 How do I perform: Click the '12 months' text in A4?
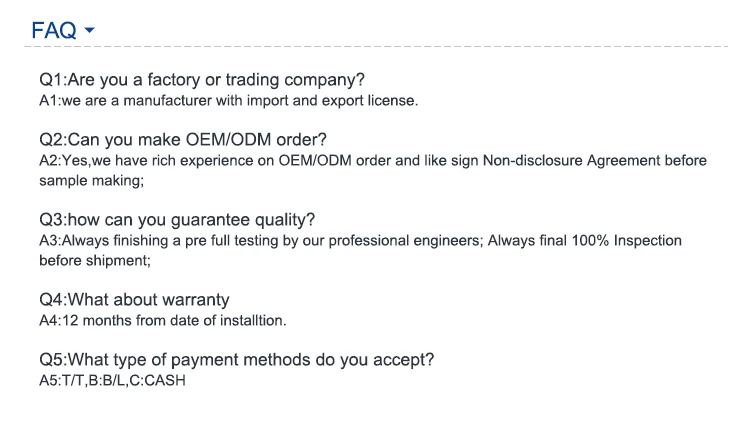(98, 320)
